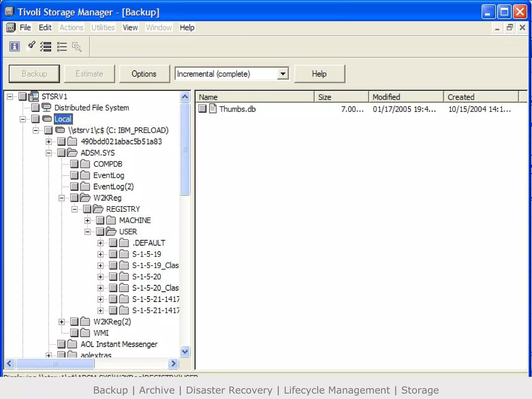Open the Incremental (complete) backup type dropdown
The height and width of the screenshot is (399, 532).
[x=283, y=74]
